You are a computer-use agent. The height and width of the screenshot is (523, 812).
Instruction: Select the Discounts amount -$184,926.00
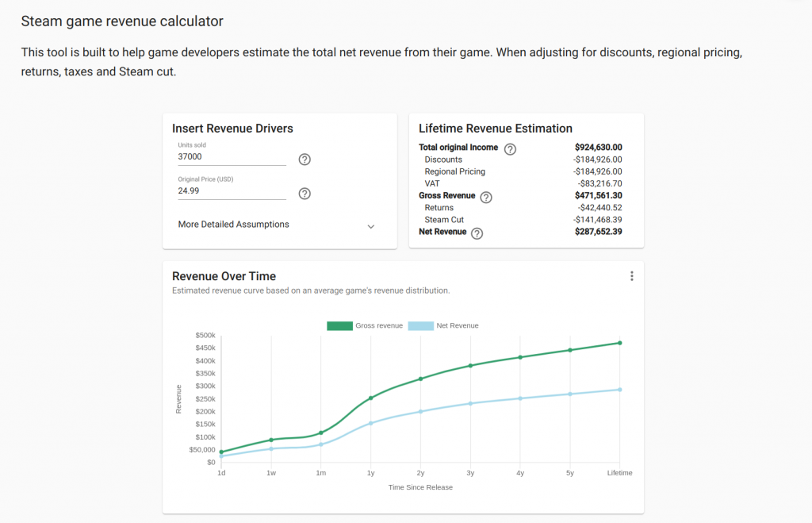(x=598, y=160)
